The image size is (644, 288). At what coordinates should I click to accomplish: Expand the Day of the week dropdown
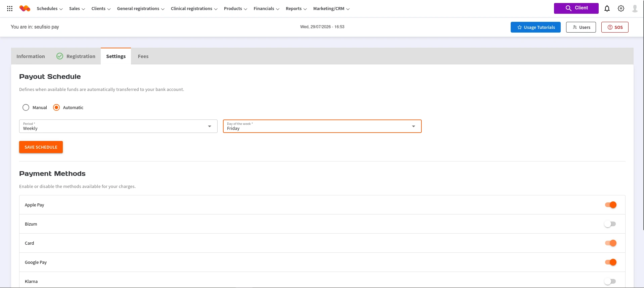pos(322,126)
